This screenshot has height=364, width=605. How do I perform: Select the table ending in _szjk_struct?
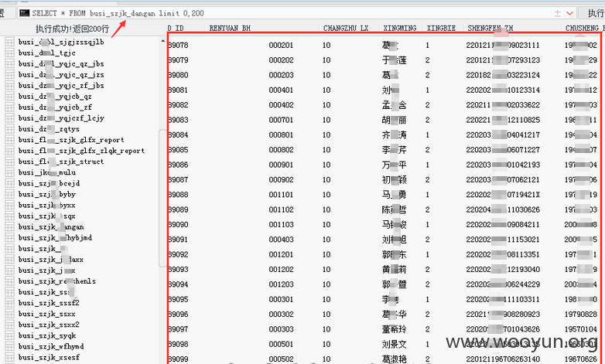click(61, 162)
